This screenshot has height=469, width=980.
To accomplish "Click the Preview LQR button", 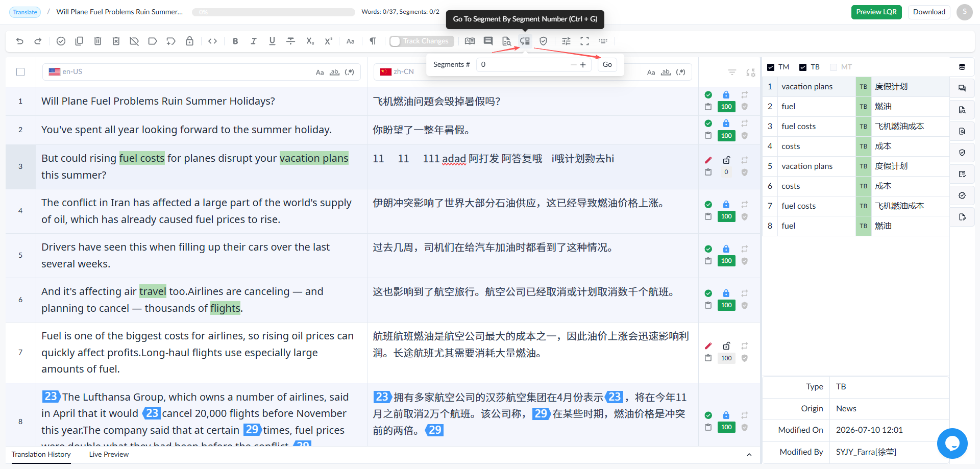I will pyautogui.click(x=876, y=12).
